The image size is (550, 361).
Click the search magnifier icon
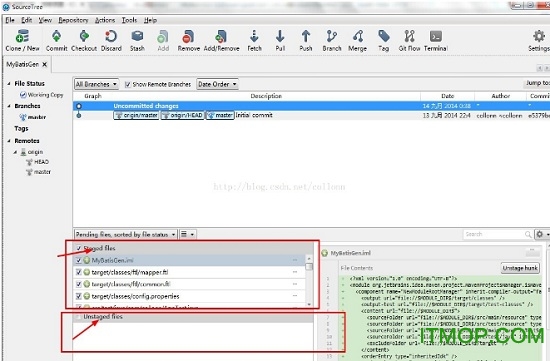(528, 234)
